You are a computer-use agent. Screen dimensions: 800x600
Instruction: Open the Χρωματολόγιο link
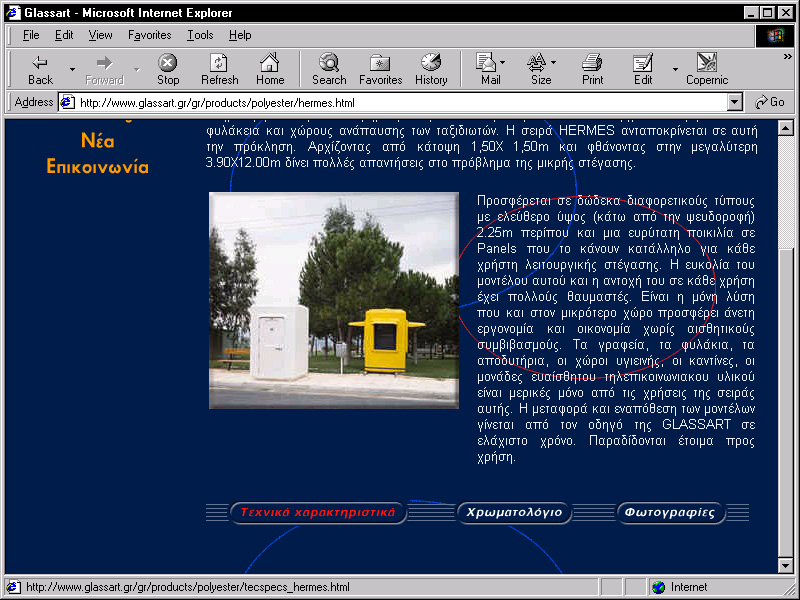click(x=514, y=512)
